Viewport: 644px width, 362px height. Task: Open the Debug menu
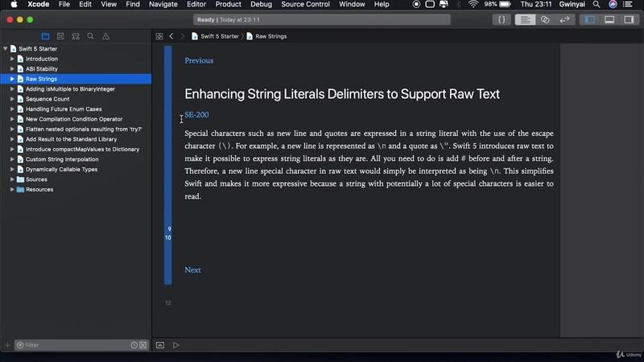[261, 4]
